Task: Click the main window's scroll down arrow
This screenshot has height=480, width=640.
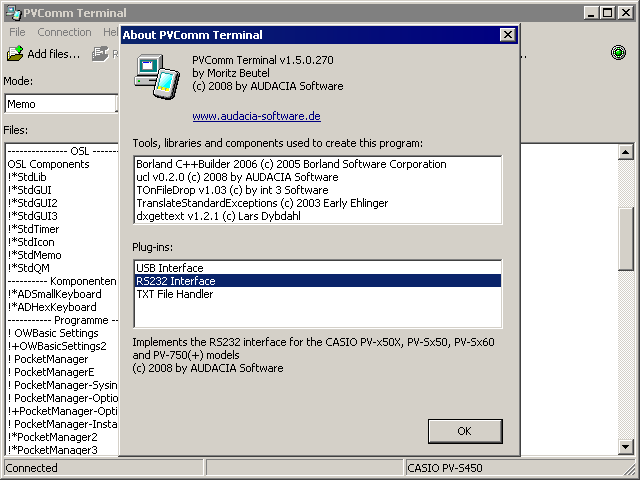Action: pos(625,446)
